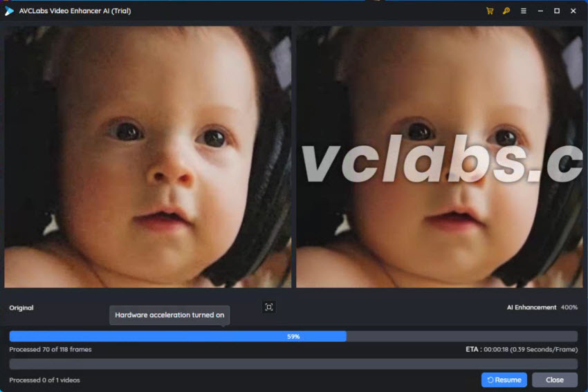Viewport: 588px width, 392px height.
Task: Click the key registration icon
Action: point(506,11)
